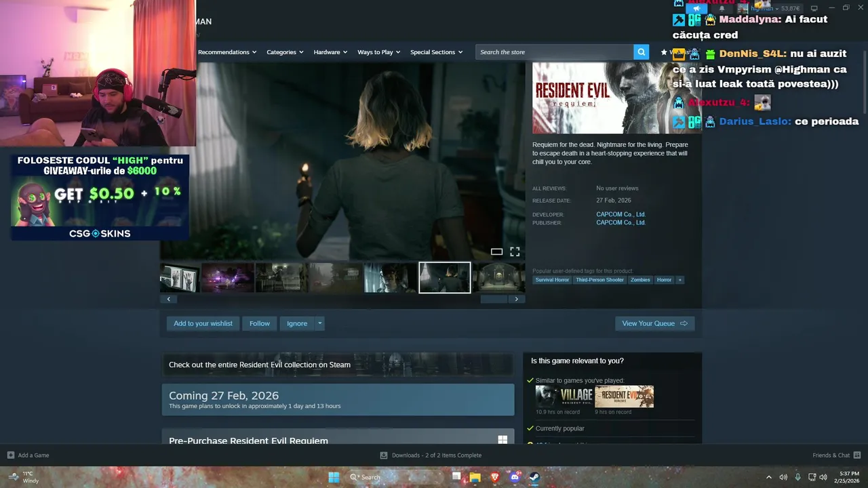Open Brave browser from the taskbar
Viewport: 868px width, 488px height.
point(495,477)
